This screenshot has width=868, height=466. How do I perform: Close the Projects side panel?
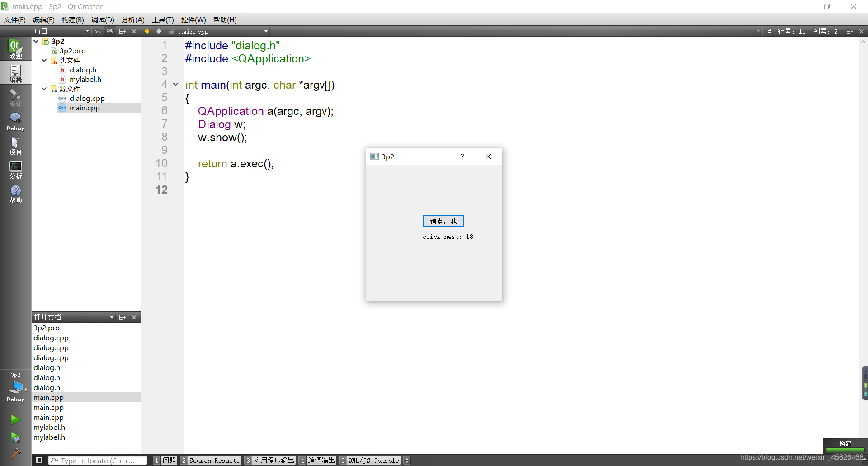click(x=134, y=31)
